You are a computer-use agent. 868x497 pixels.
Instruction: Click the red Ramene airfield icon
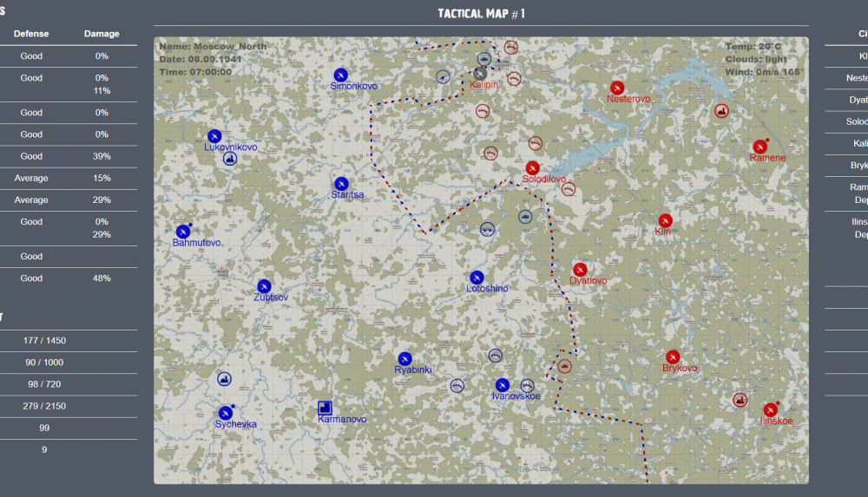click(x=759, y=147)
